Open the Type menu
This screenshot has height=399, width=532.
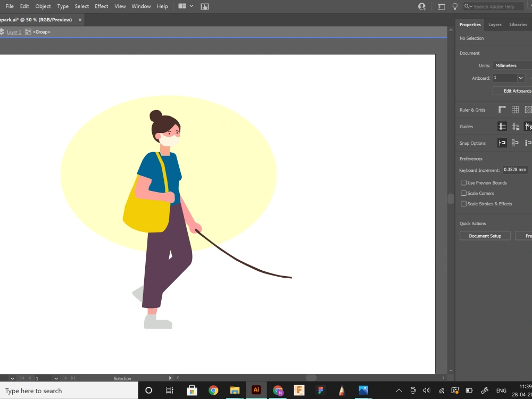(63, 6)
